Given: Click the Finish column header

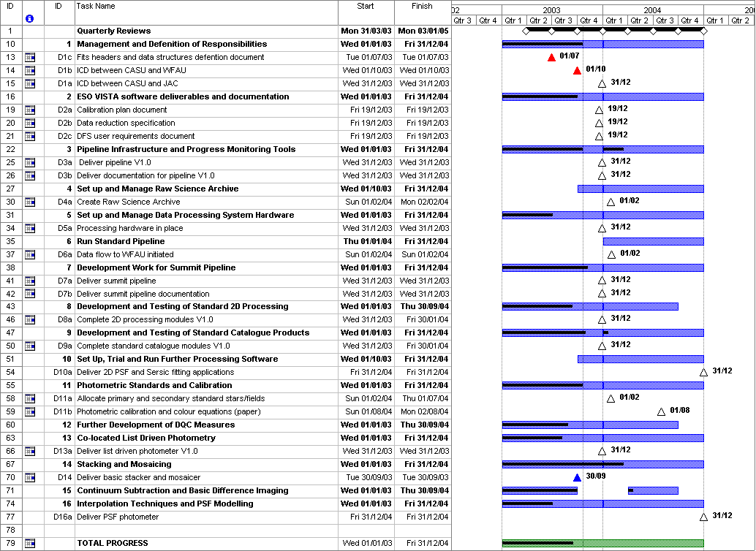Looking at the screenshot, I should 422,7.
